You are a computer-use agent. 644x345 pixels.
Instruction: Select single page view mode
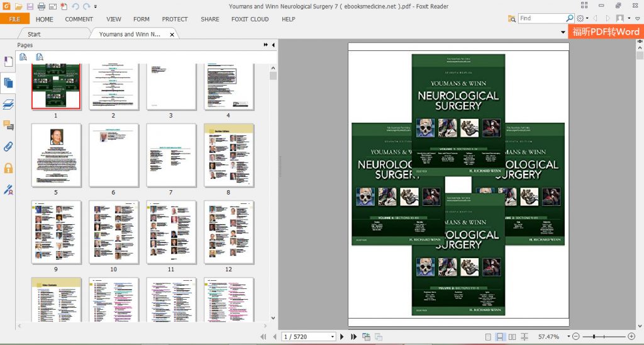(x=488, y=336)
